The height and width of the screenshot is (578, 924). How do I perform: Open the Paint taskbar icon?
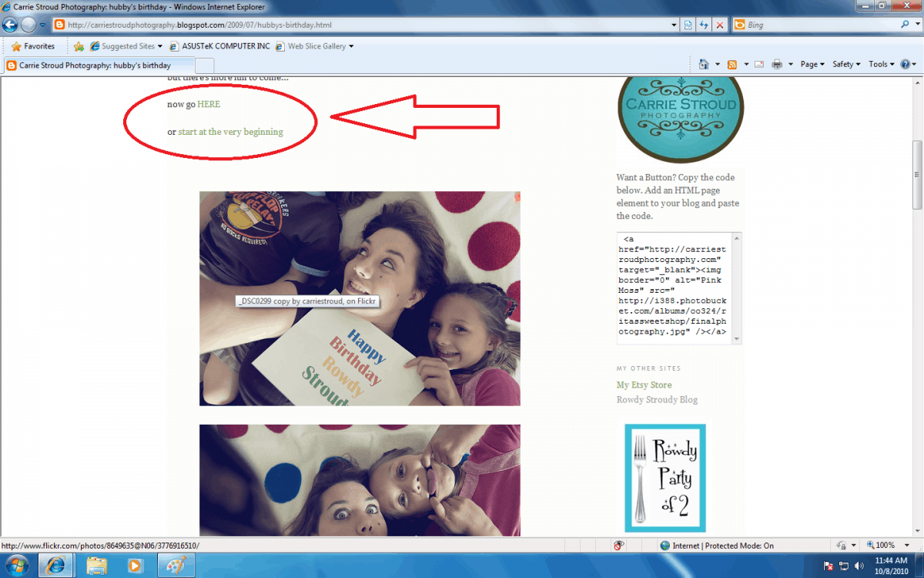(x=176, y=566)
